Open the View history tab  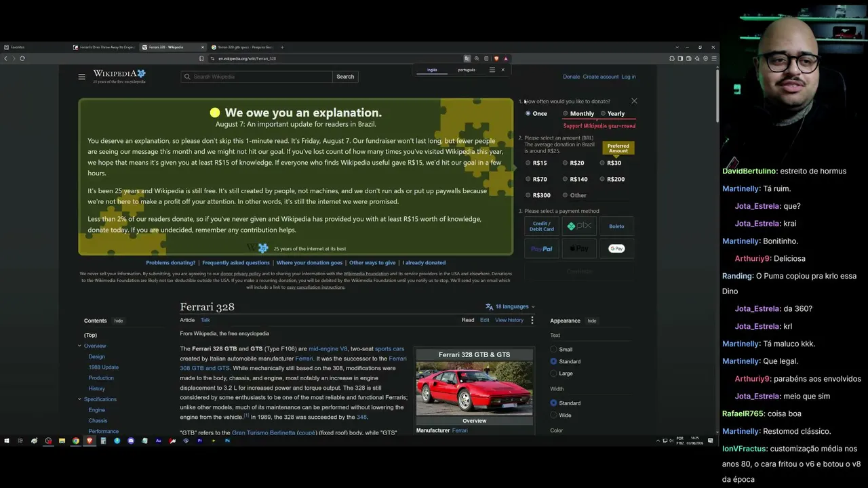coord(509,320)
